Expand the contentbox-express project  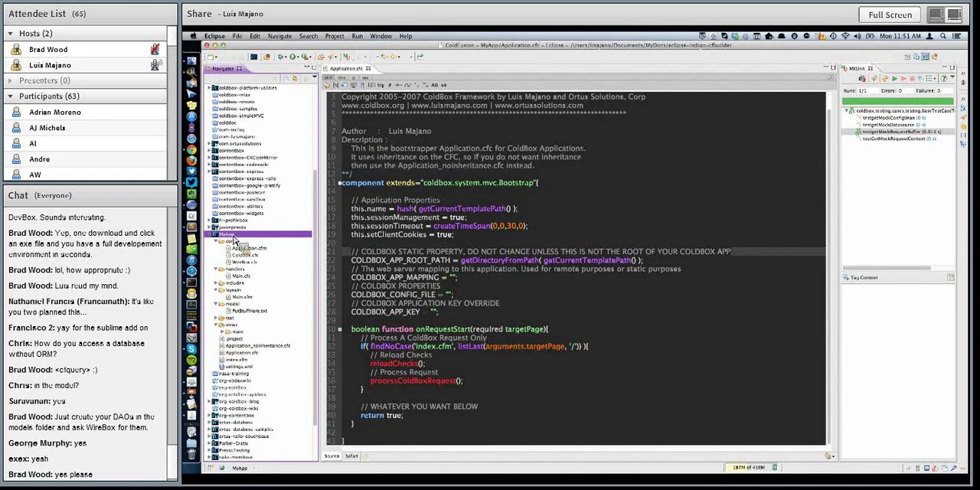210,171
